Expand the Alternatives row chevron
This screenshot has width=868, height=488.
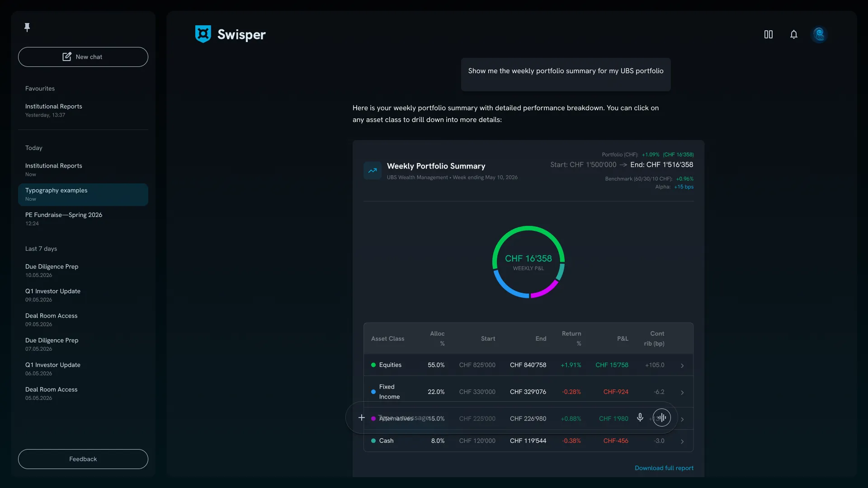pyautogui.click(x=682, y=419)
